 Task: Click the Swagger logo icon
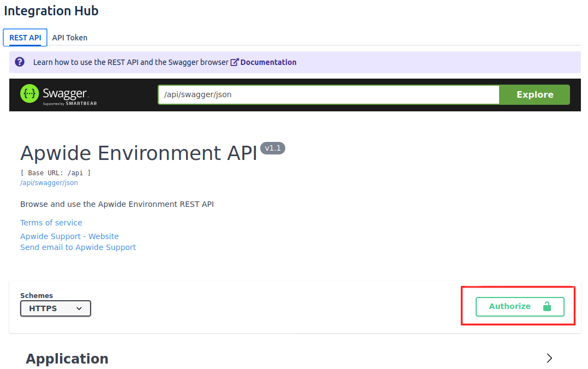[x=29, y=93]
